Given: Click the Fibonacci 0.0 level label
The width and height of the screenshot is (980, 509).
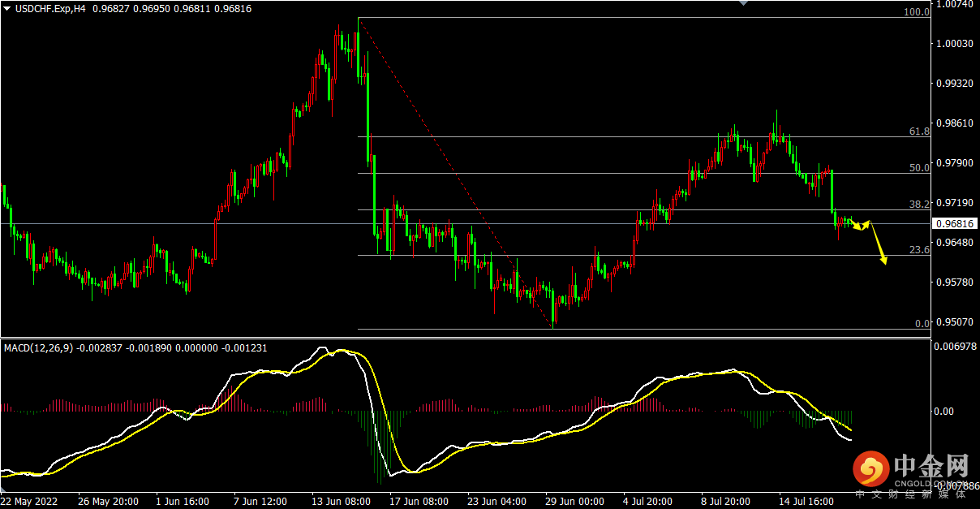Looking at the screenshot, I should pos(922,323).
